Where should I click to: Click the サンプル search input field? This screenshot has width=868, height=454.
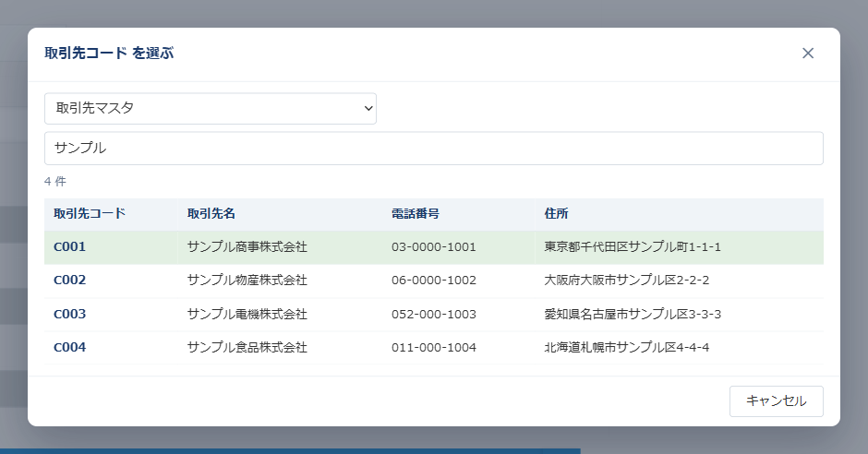coord(433,149)
